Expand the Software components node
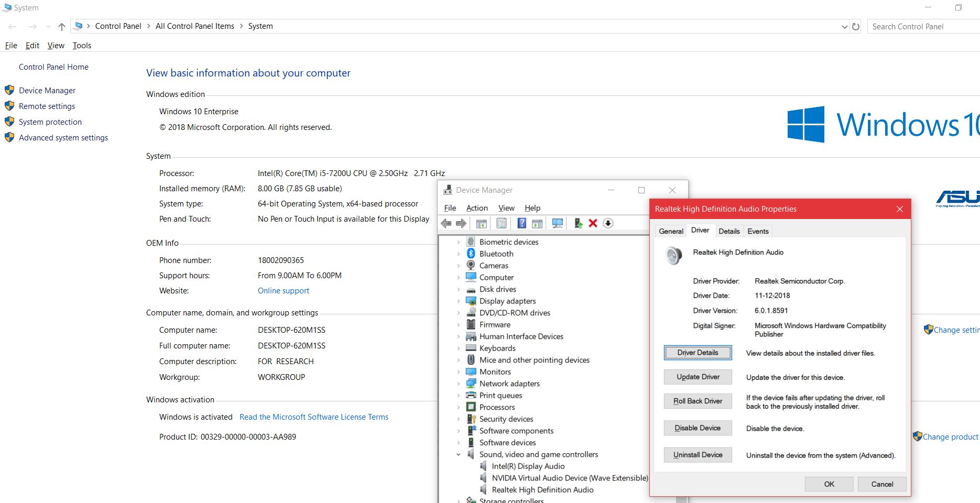980x503 pixels. pos(459,431)
